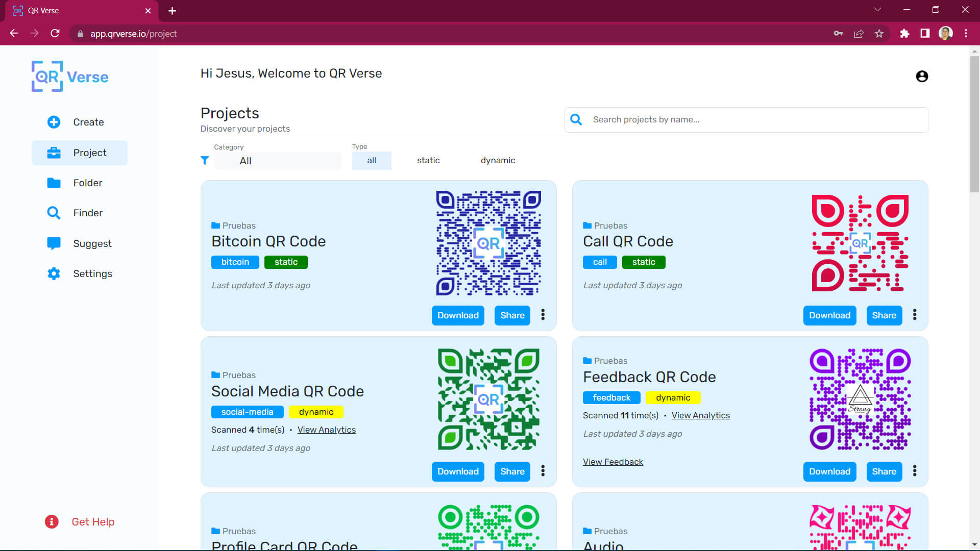The height and width of the screenshot is (551, 980).
Task: Click the search magnifier icon
Action: (576, 119)
